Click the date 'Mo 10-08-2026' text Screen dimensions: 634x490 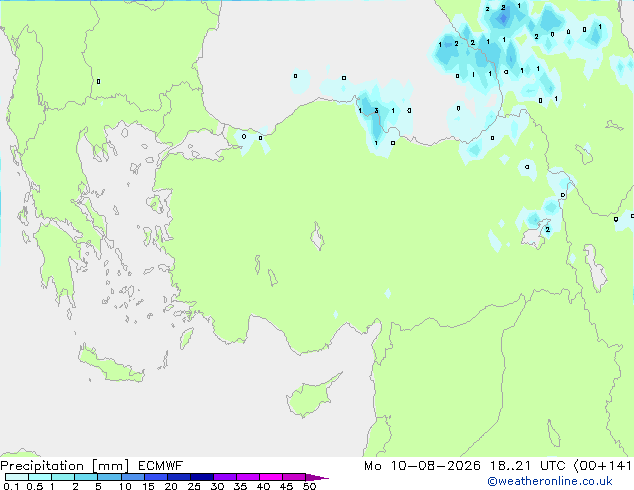click(x=422, y=466)
